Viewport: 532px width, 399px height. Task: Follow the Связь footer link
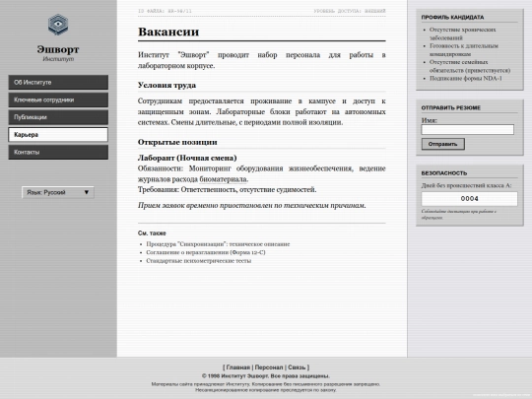[297, 367]
